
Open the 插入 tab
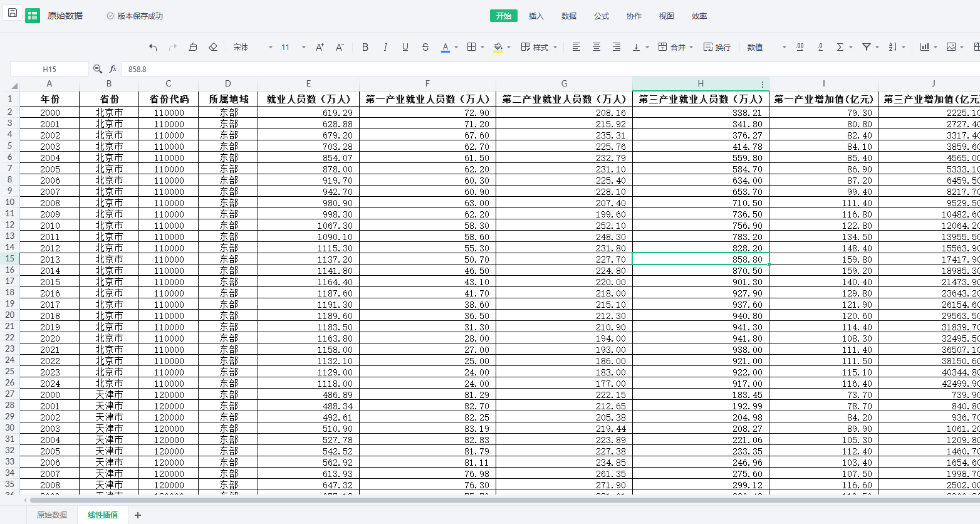point(536,16)
